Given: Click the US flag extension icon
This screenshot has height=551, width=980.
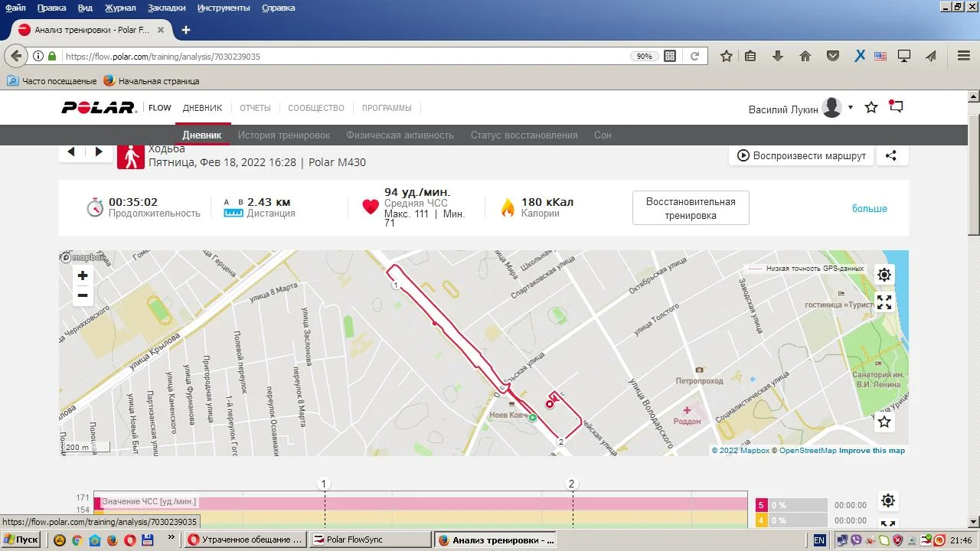Looking at the screenshot, I should tap(880, 56).
